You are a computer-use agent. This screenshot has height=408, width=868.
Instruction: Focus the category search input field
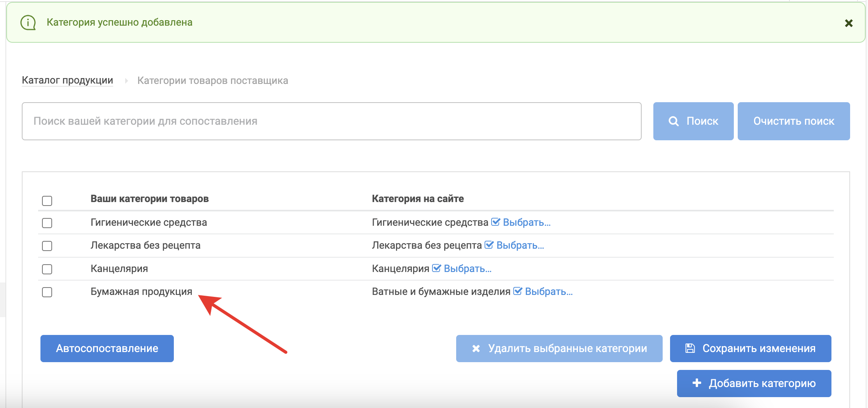331,121
